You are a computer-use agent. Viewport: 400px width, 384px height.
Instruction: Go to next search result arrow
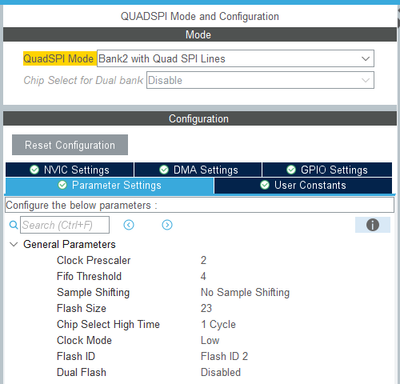coord(167,225)
